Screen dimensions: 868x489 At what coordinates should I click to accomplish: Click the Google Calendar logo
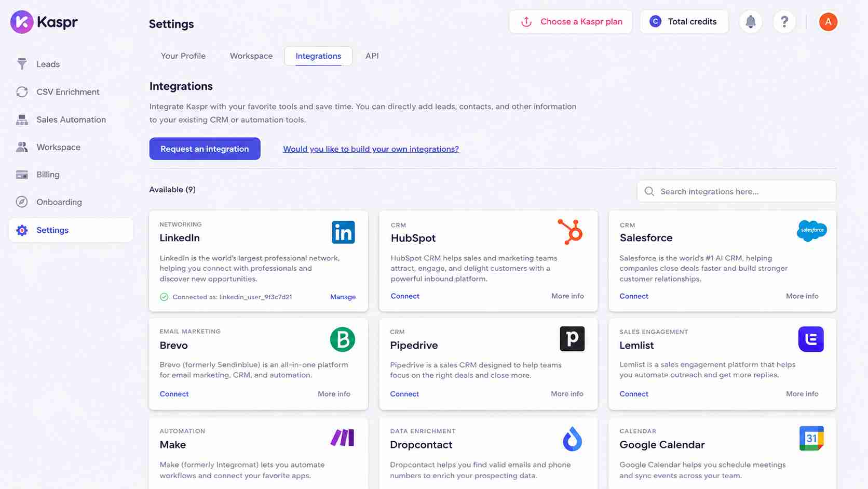pyautogui.click(x=811, y=438)
